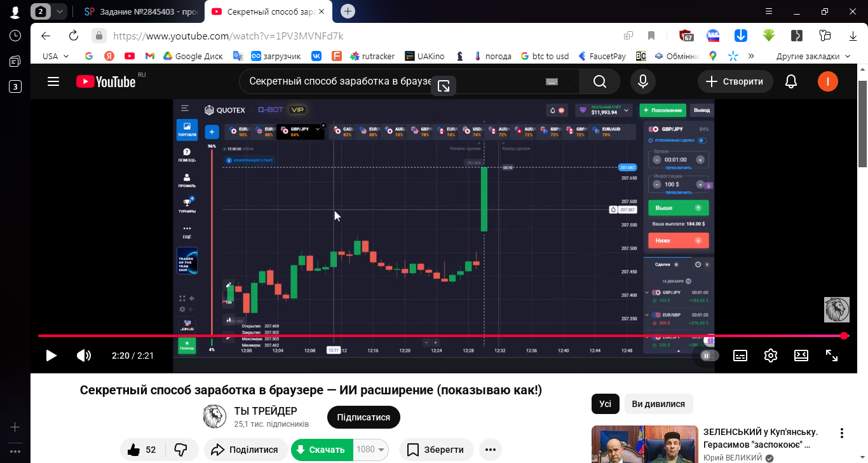This screenshot has width=868, height=463.
Task: Enter fullscreen mode
Action: click(x=832, y=356)
